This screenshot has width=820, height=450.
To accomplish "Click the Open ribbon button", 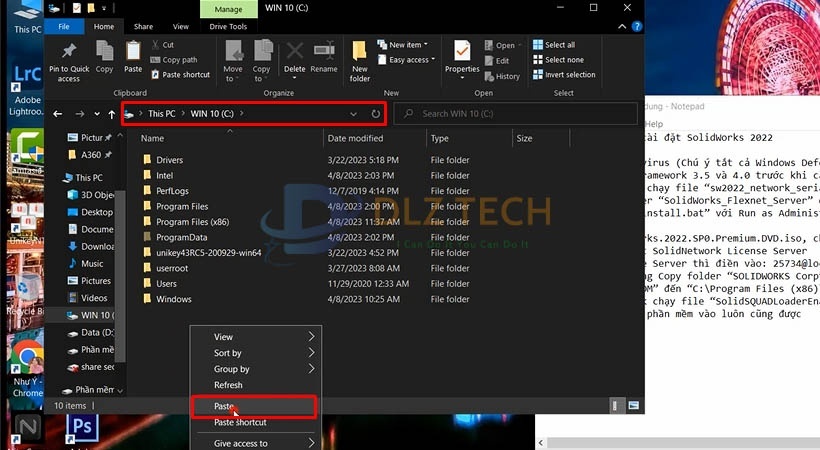I will pyautogui.click(x=503, y=46).
